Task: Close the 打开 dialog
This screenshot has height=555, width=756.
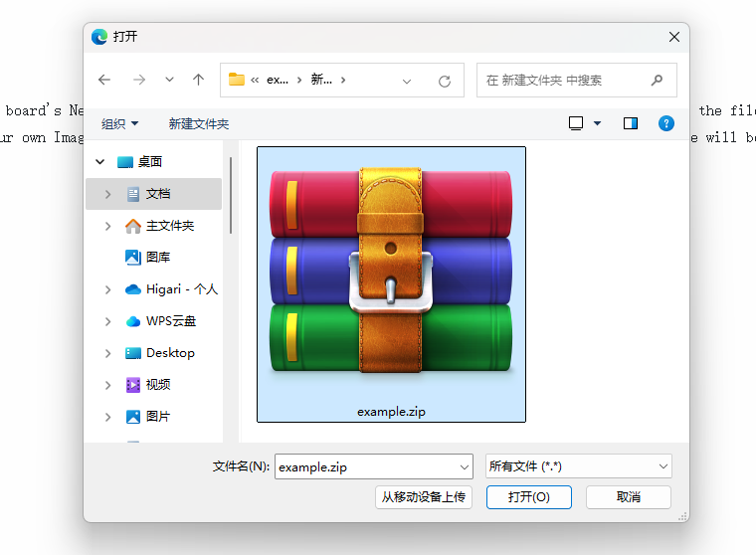Action: [x=674, y=37]
